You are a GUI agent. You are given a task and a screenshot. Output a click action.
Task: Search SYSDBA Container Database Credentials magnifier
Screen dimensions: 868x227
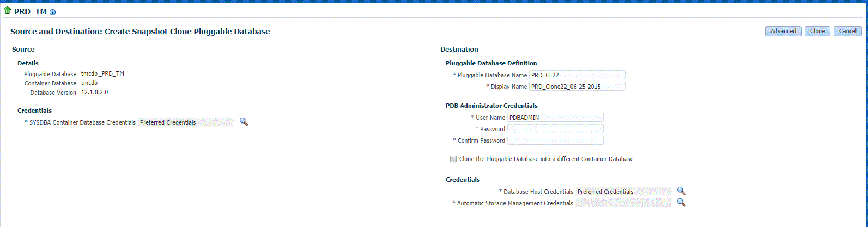[244, 122]
